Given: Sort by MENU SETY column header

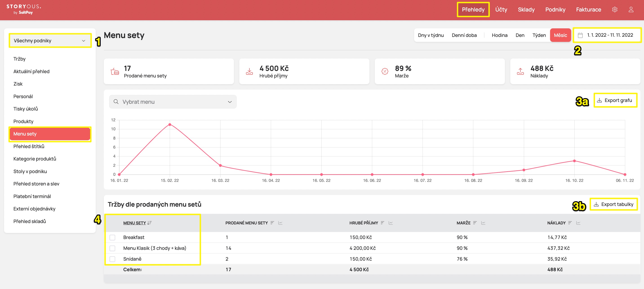Looking at the screenshot, I should 134,223.
